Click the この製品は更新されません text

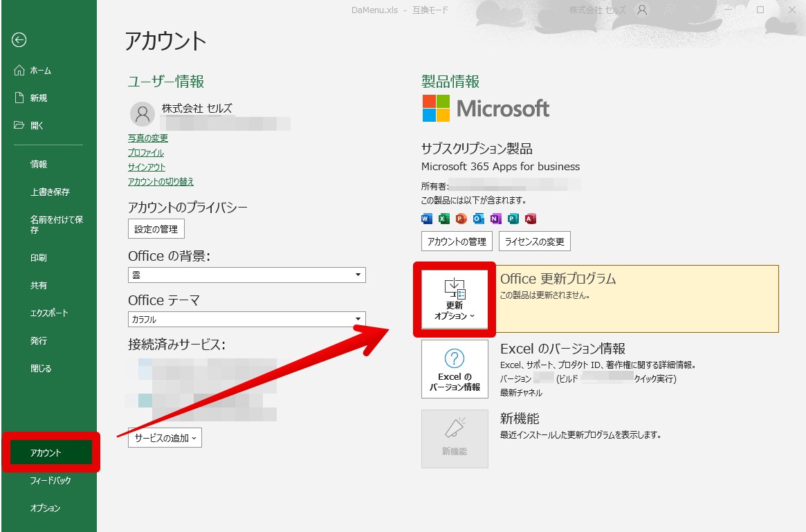tap(545, 295)
